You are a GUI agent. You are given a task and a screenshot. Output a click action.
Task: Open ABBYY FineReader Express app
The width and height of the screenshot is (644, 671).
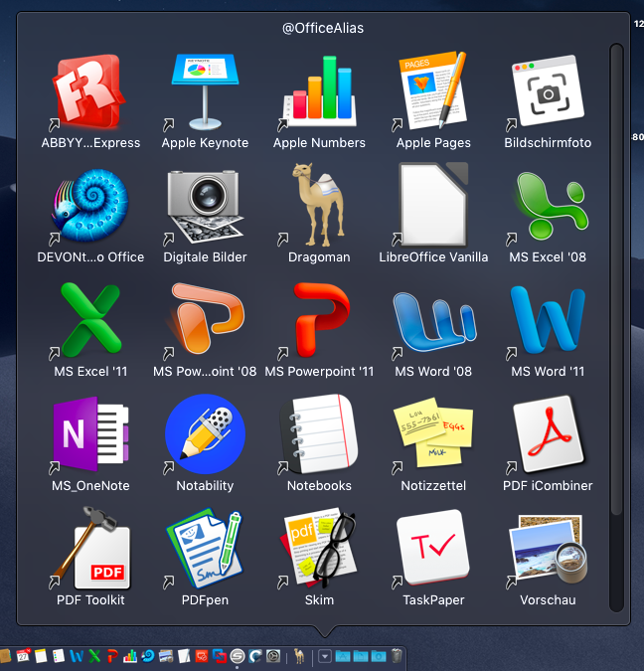90,92
